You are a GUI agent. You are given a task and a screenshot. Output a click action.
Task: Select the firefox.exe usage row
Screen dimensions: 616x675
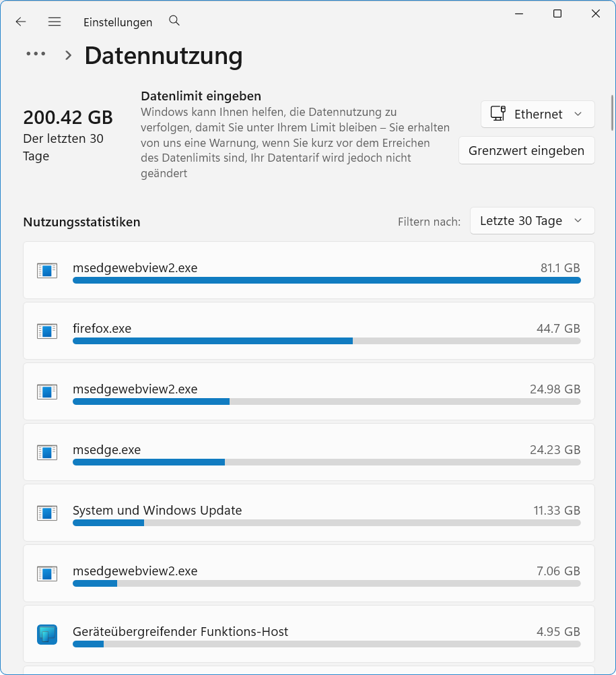click(x=309, y=331)
